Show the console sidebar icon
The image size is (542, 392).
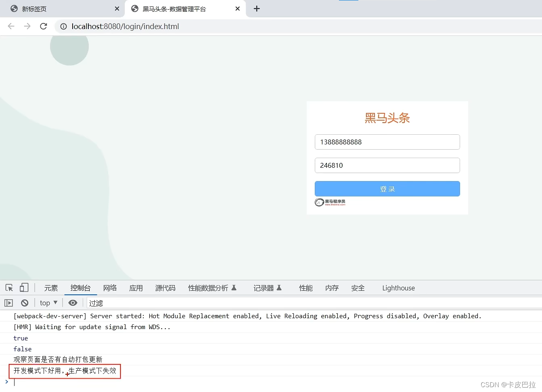pyautogui.click(x=9, y=303)
